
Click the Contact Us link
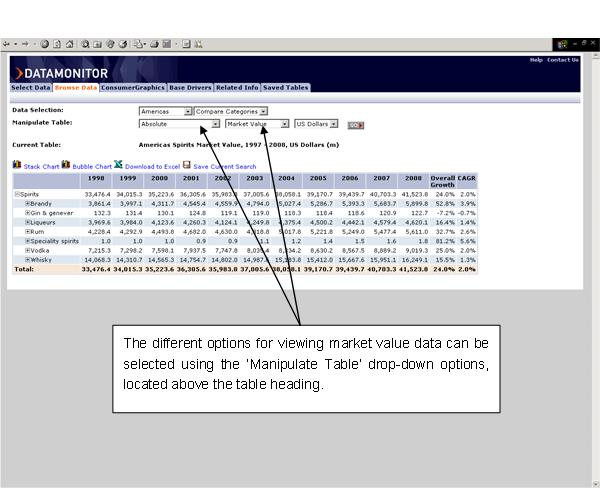tap(562, 60)
